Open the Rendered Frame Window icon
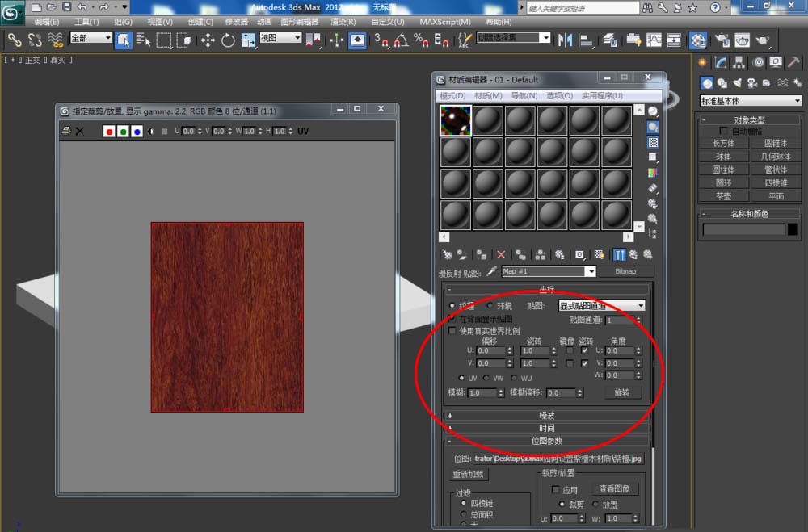The image size is (808, 532). (742, 40)
